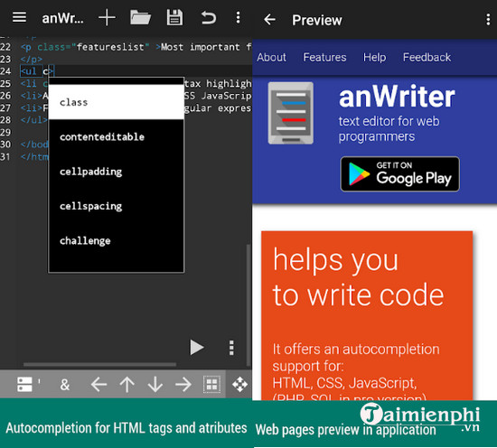Tap the four-way move icon
Image resolution: width=497 pixels, height=448 pixels.
(239, 385)
